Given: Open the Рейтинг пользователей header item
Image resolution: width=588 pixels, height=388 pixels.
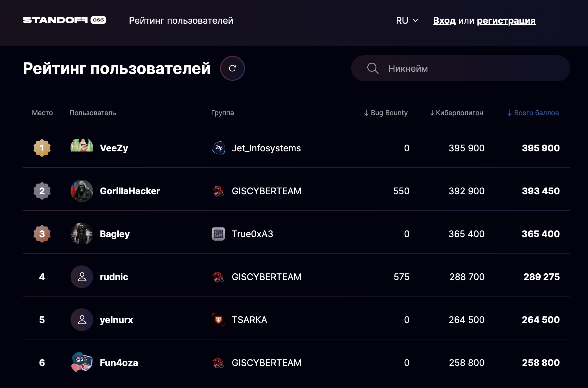Looking at the screenshot, I should (181, 21).
